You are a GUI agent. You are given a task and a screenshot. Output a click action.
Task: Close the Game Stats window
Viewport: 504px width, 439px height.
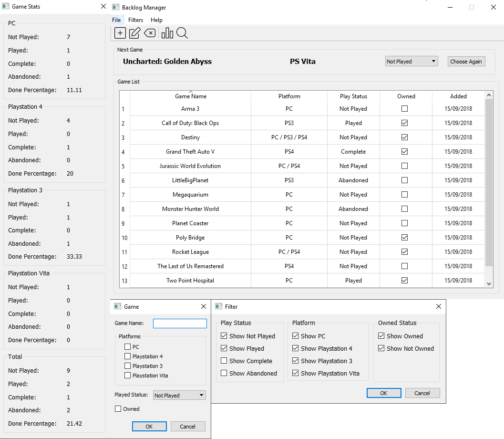(x=103, y=6)
